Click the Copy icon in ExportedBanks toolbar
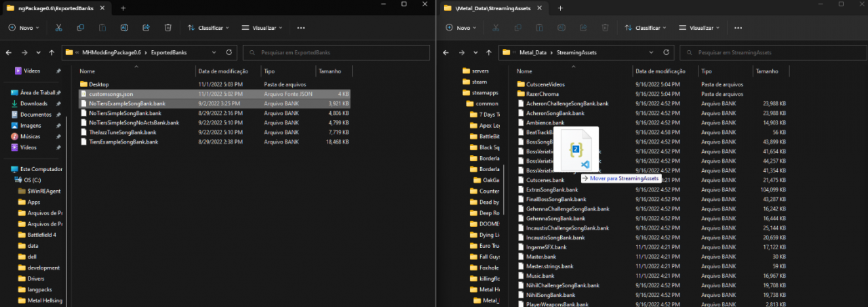 click(x=81, y=28)
